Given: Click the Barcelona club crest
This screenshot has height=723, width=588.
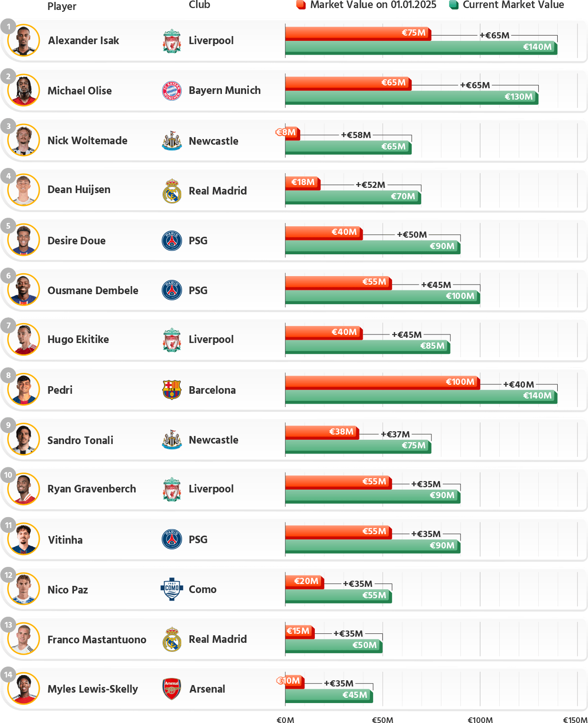Looking at the screenshot, I should 172,390.
